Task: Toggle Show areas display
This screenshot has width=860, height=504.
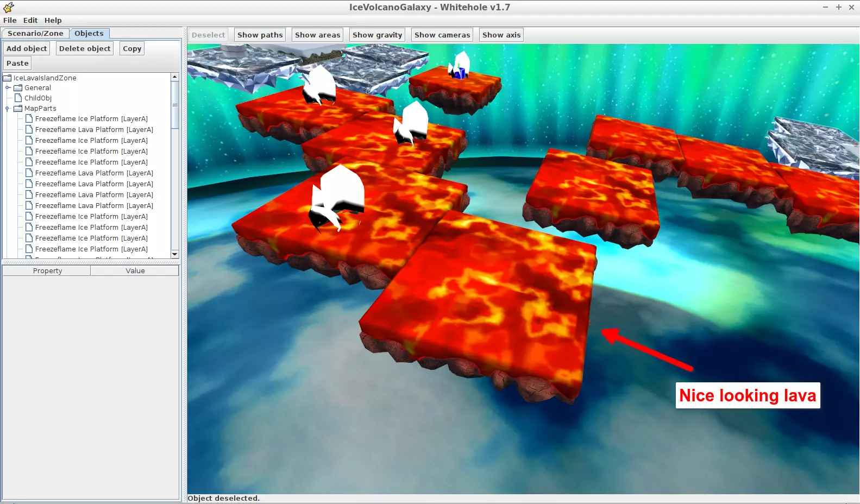Action: (318, 35)
